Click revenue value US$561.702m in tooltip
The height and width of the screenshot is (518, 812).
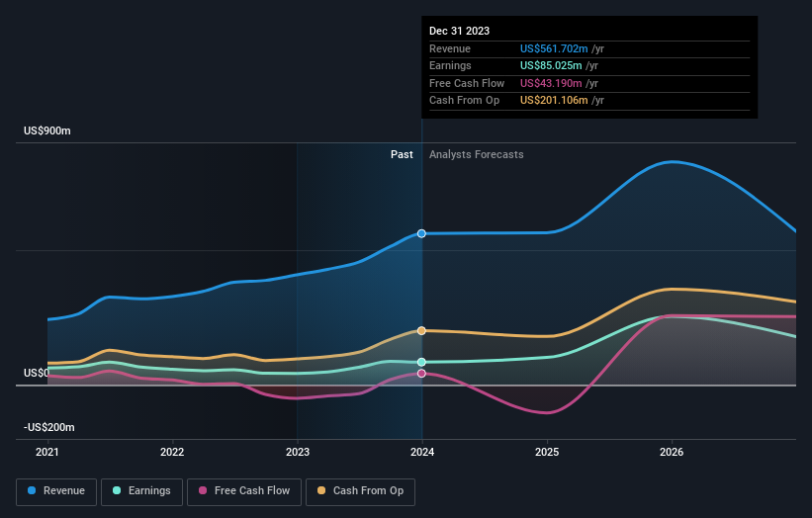[554, 48]
